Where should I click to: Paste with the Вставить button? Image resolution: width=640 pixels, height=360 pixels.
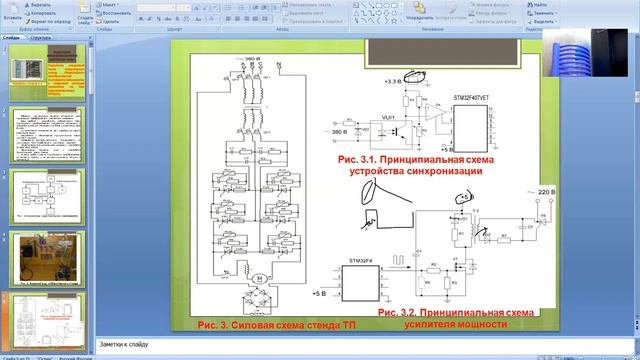click(x=12, y=12)
